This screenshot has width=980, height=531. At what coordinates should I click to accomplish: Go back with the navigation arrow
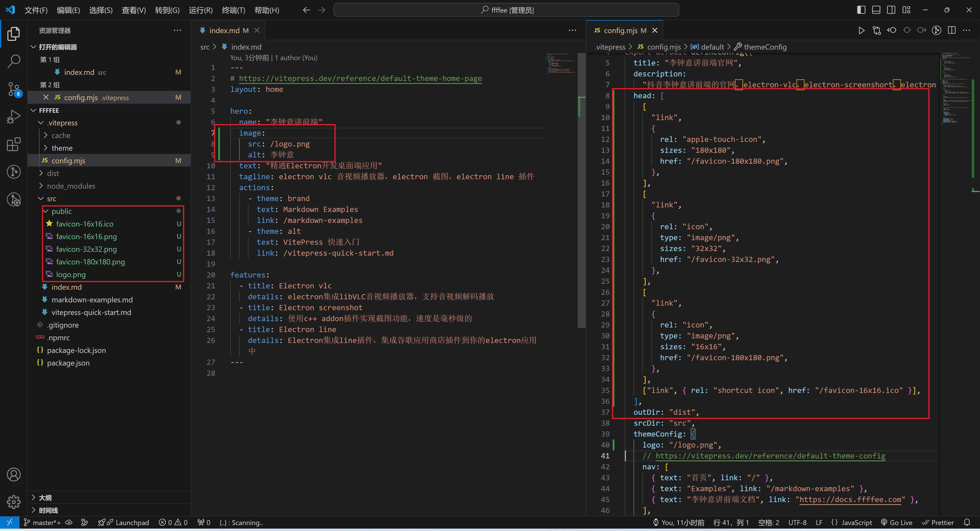click(306, 10)
